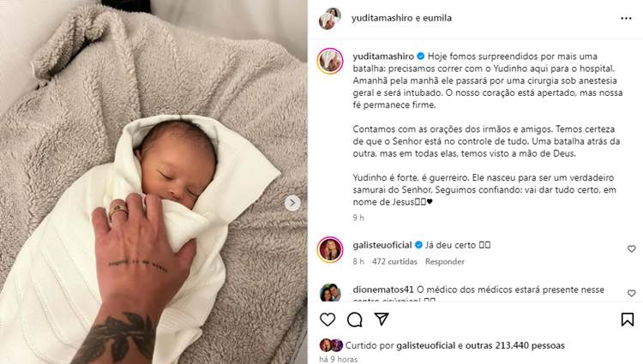Open the three-dot more options menu
Viewport: 643px width, 364px height.
point(626,19)
